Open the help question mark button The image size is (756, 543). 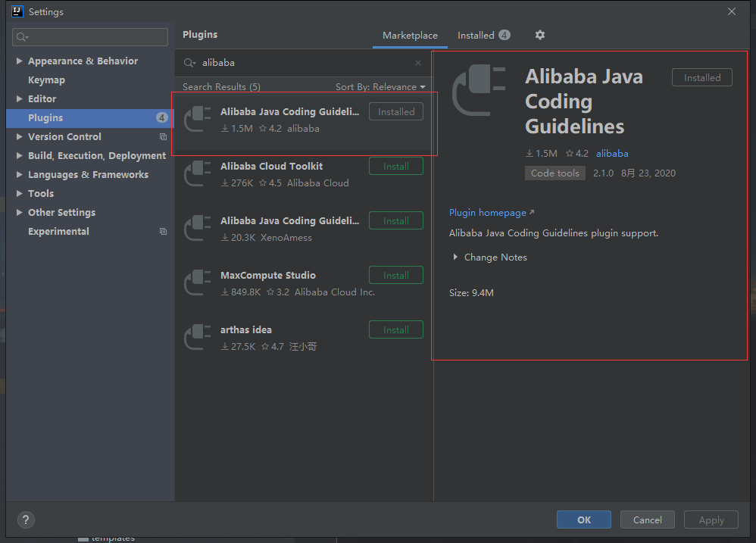click(26, 520)
